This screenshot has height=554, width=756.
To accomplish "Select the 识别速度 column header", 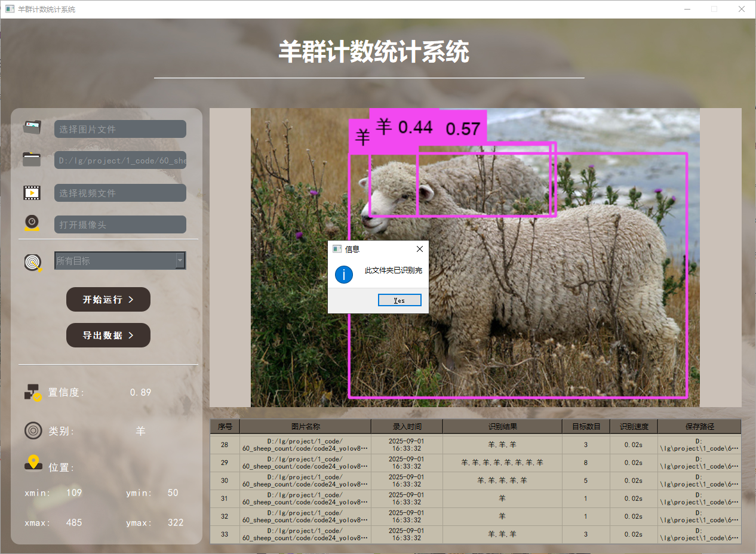I will (634, 426).
